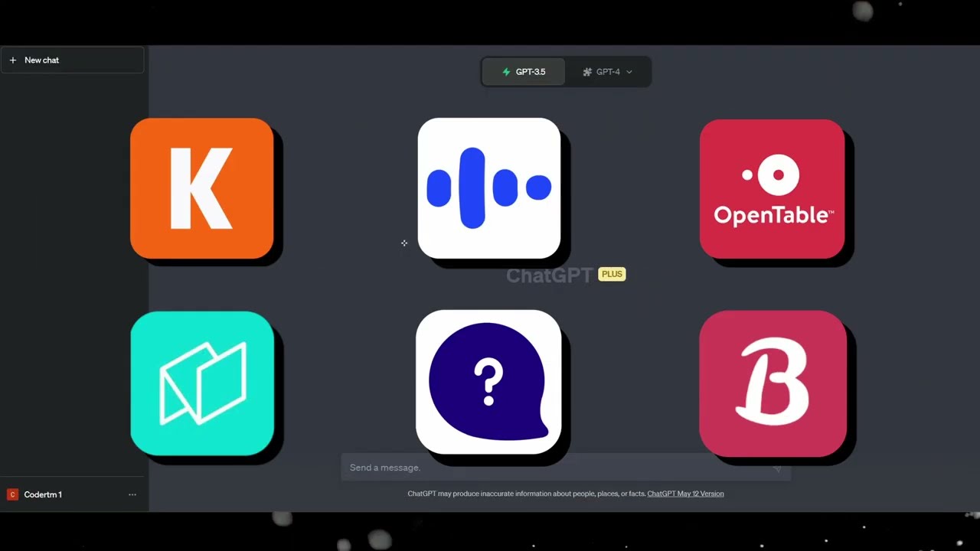This screenshot has height=551, width=980.
Task: Click the GPT-4 puzzle piece icon
Action: (x=587, y=72)
